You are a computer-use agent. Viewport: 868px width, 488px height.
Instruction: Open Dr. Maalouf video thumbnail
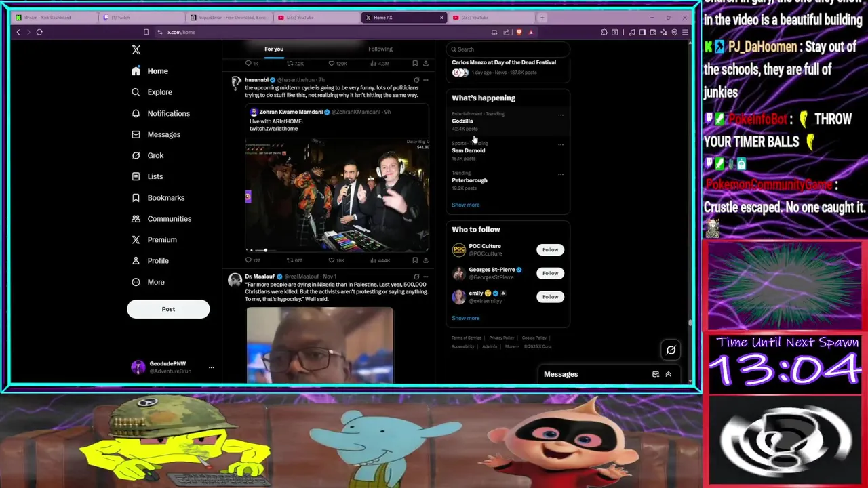click(x=319, y=346)
